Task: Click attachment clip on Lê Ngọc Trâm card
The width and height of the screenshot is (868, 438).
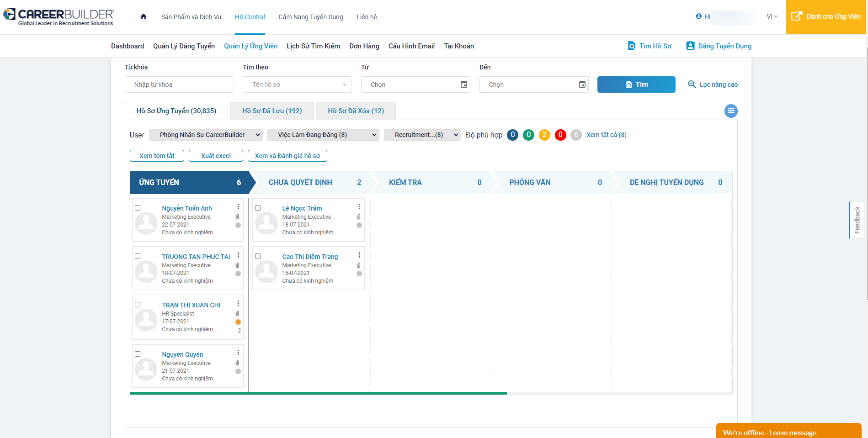Action: pyautogui.click(x=359, y=217)
